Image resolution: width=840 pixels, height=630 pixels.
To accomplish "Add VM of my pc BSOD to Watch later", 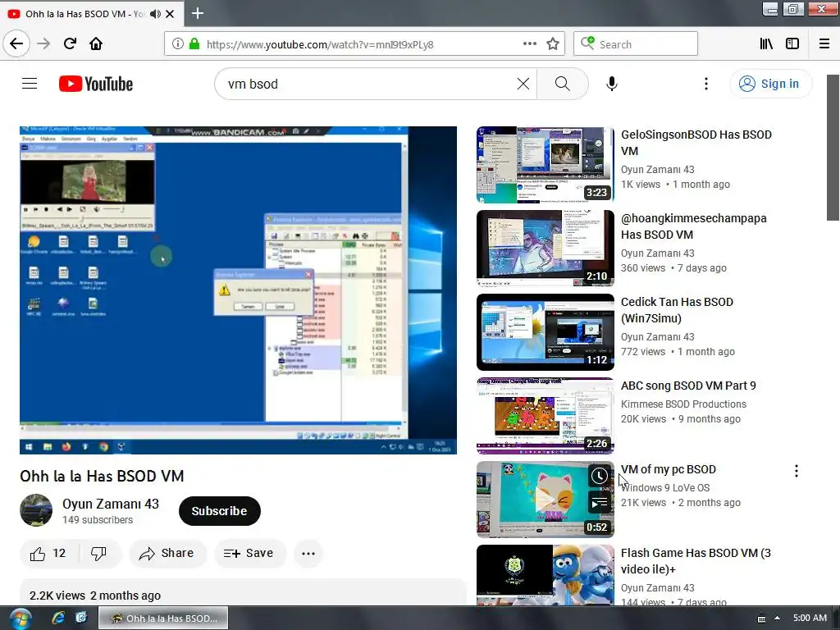I will pyautogui.click(x=599, y=476).
